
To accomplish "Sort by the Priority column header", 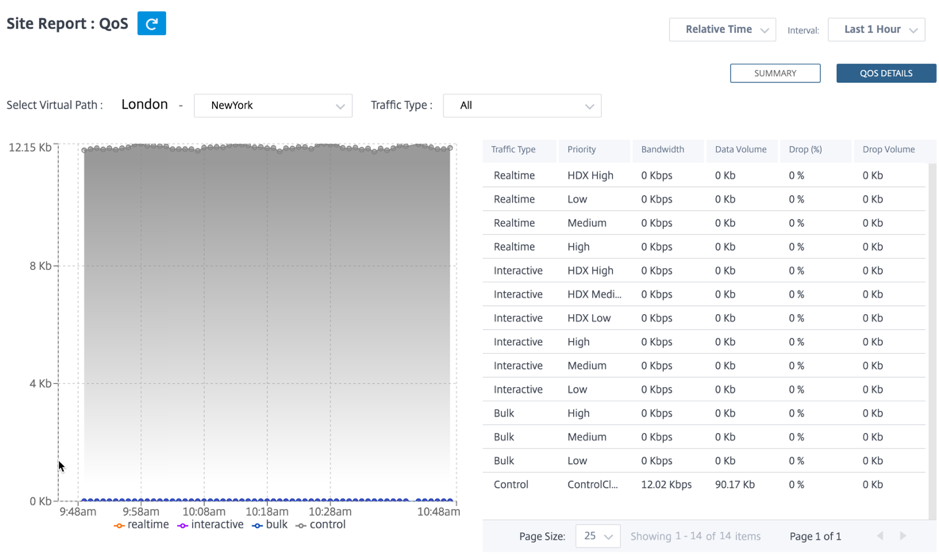I will 593,150.
